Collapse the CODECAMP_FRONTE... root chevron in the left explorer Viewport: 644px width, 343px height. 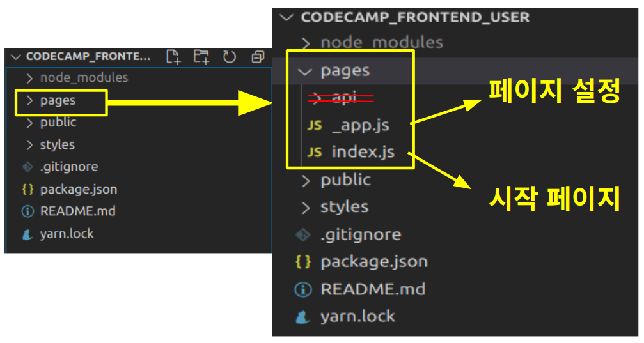point(16,57)
